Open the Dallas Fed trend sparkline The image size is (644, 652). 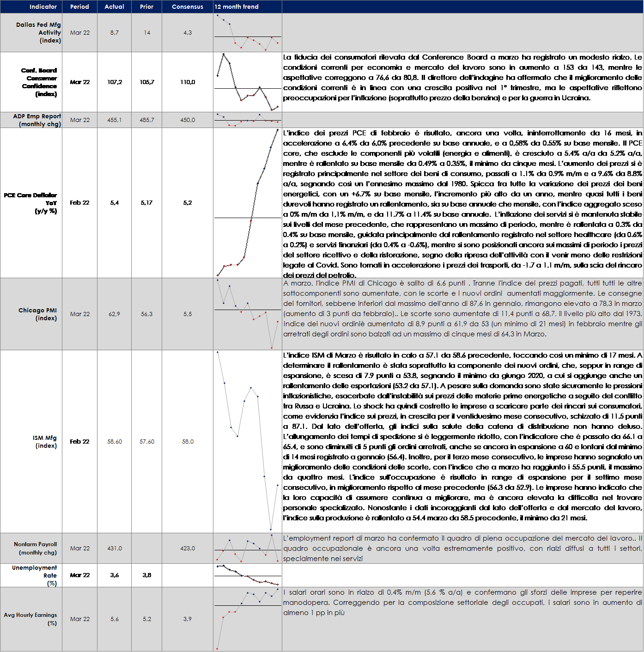(x=248, y=33)
